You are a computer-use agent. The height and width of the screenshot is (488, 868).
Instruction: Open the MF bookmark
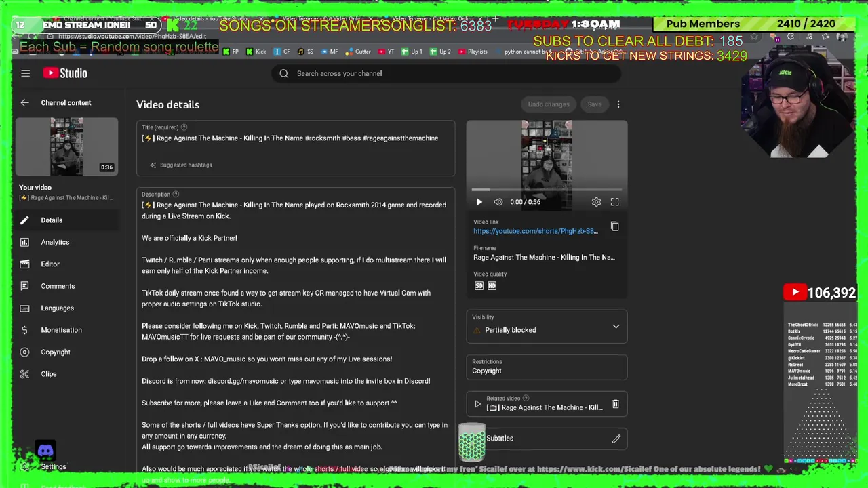tap(329, 52)
